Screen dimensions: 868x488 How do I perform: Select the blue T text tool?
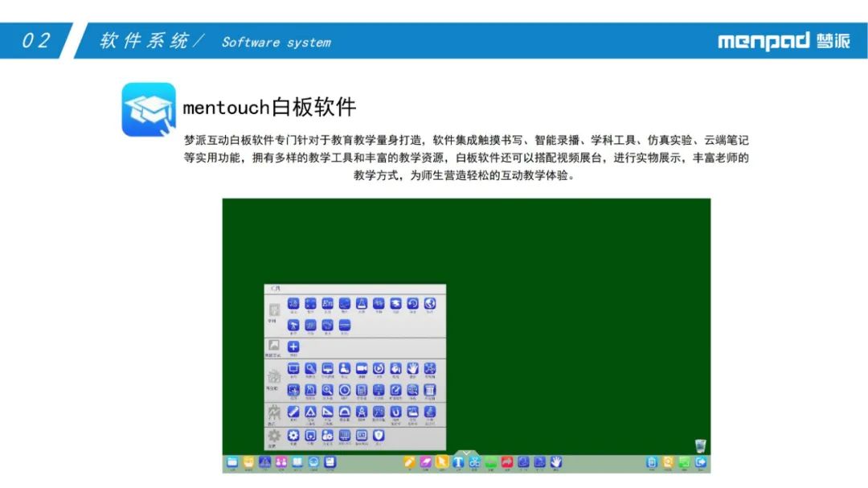point(458,462)
